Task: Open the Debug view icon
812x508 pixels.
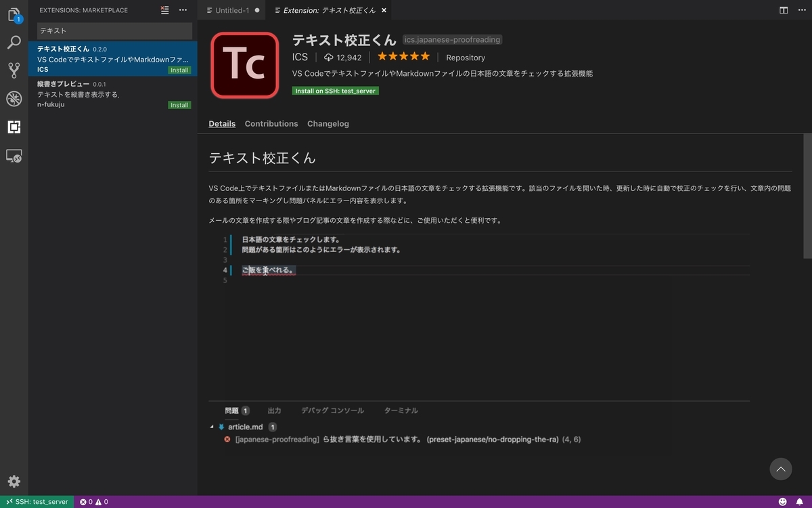Action: [x=14, y=99]
